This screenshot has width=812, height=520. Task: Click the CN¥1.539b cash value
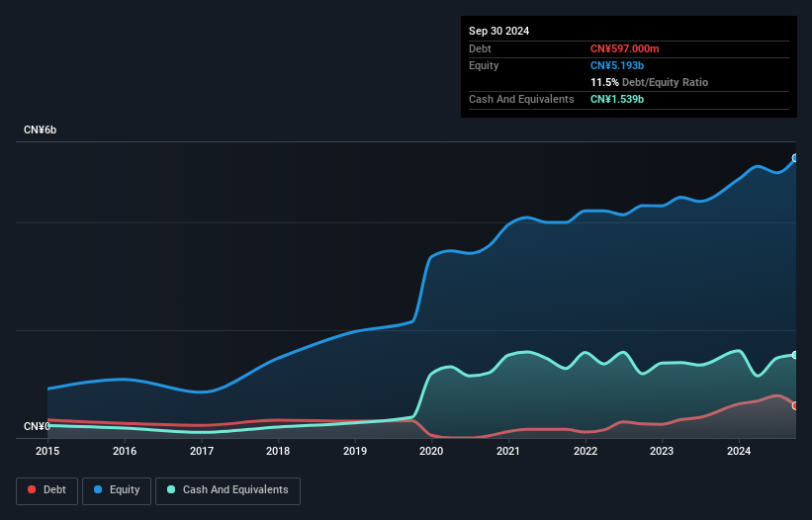[617, 99]
